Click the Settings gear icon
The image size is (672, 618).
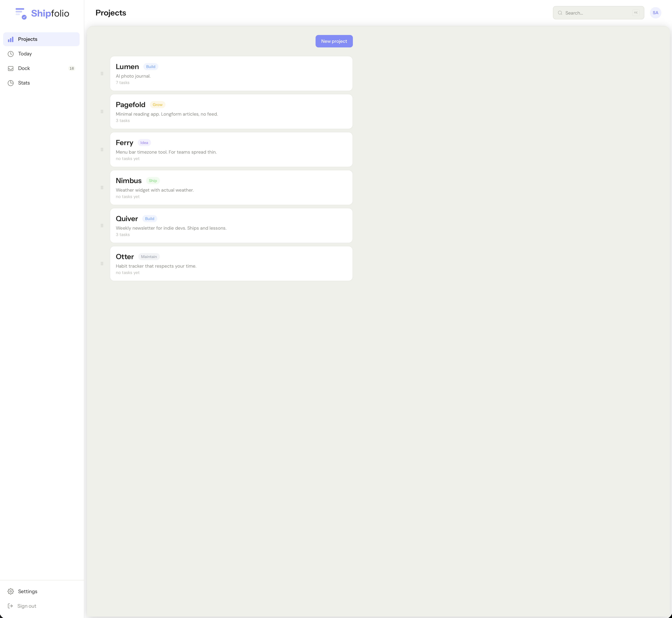pos(11,591)
